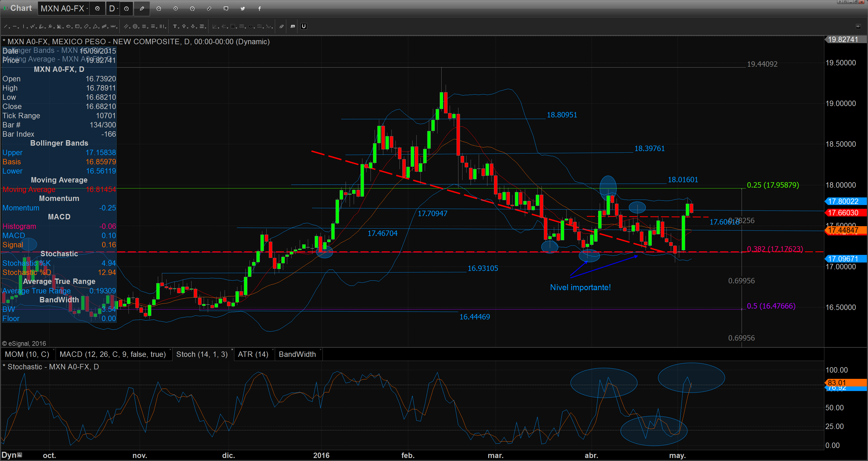This screenshot has width=868, height=461.
Task: Click the Bollinger Upper band value row
Action: (x=59, y=153)
